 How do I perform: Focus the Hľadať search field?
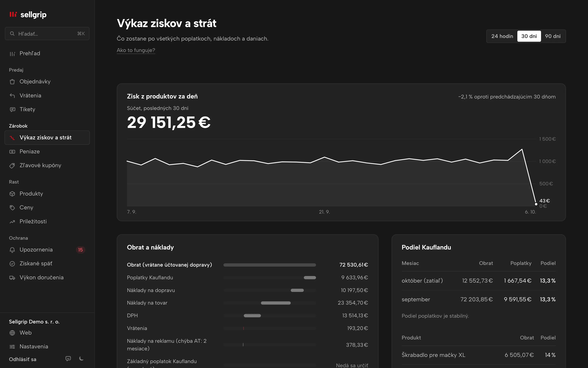(47, 34)
